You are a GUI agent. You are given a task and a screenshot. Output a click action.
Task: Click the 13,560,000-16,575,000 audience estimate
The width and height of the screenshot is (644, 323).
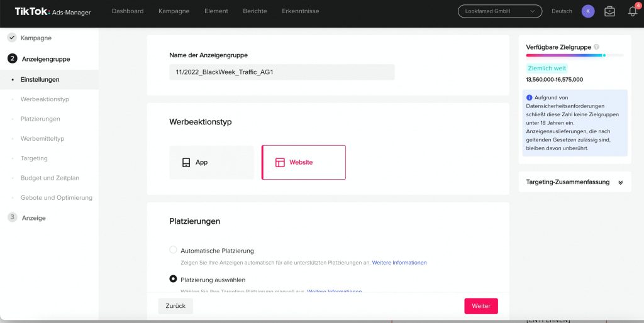[555, 80]
